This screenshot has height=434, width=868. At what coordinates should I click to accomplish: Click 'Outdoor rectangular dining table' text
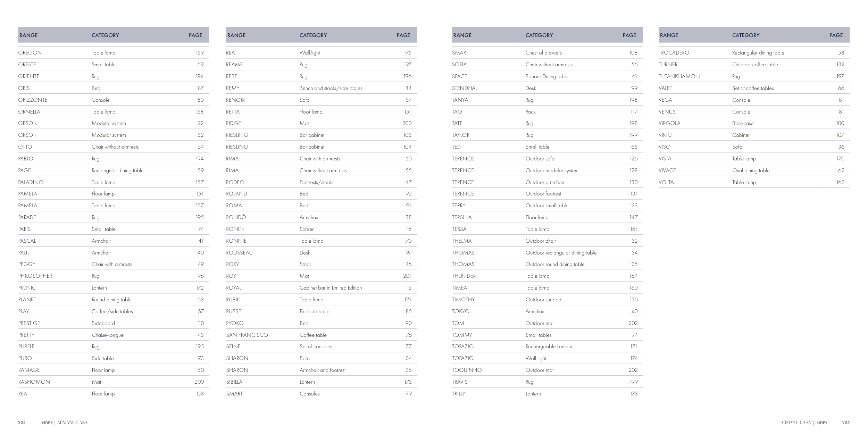561,253
